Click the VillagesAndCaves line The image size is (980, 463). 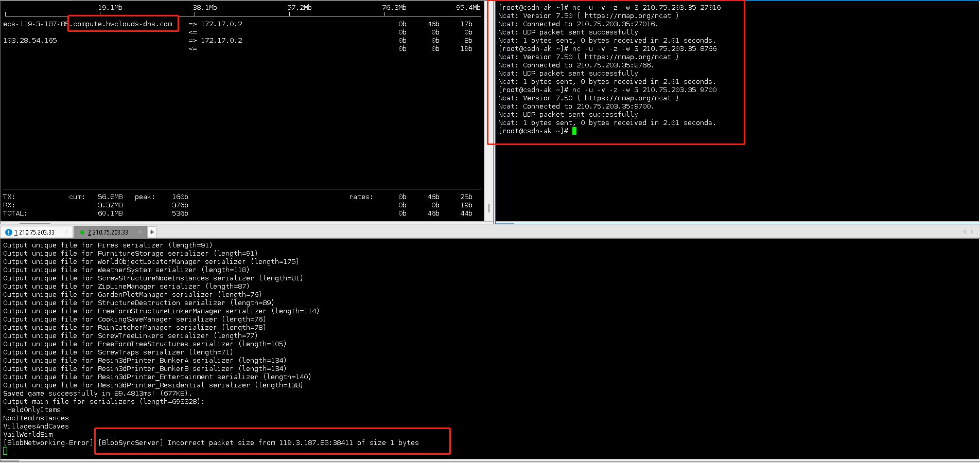[36, 426]
